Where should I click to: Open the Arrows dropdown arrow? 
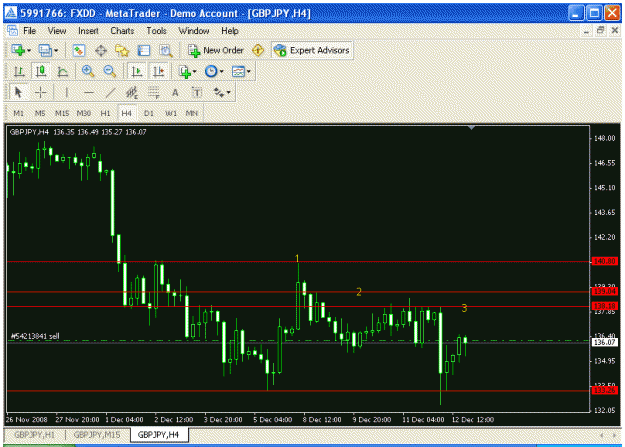228,93
